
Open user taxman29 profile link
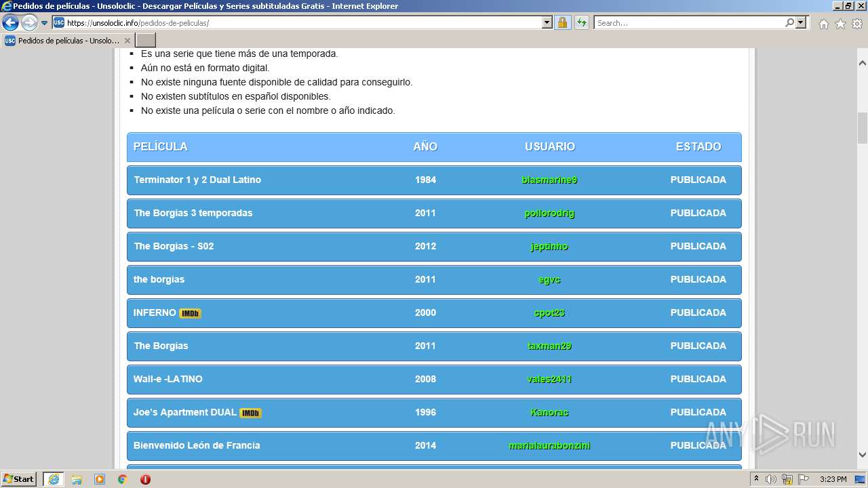[x=550, y=346]
